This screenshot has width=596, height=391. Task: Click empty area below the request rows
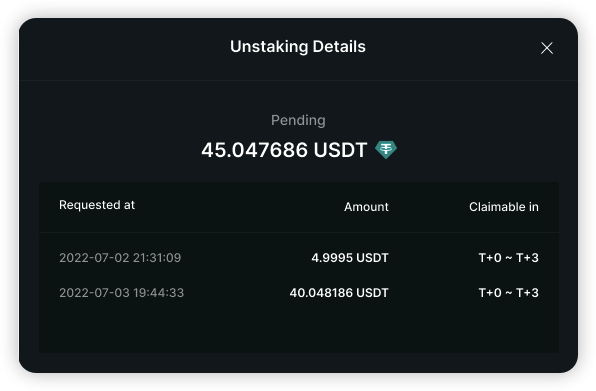coord(299,329)
